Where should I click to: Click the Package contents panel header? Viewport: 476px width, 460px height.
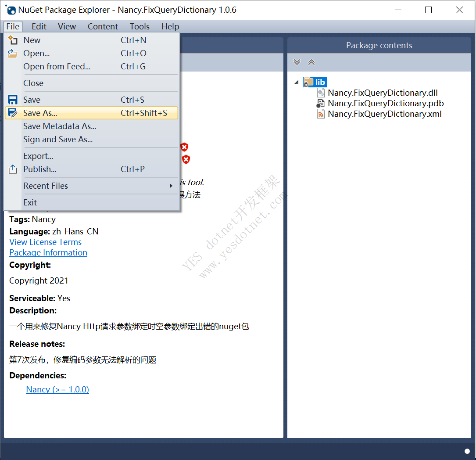[x=379, y=46]
